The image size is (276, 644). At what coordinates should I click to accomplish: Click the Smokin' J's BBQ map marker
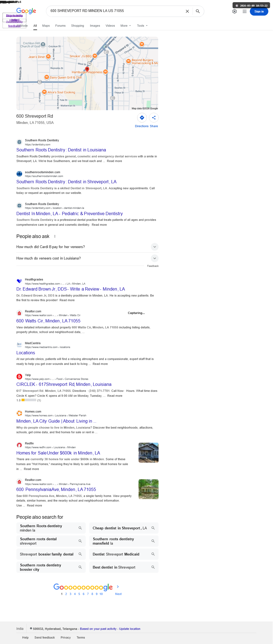pyautogui.click(x=95, y=56)
